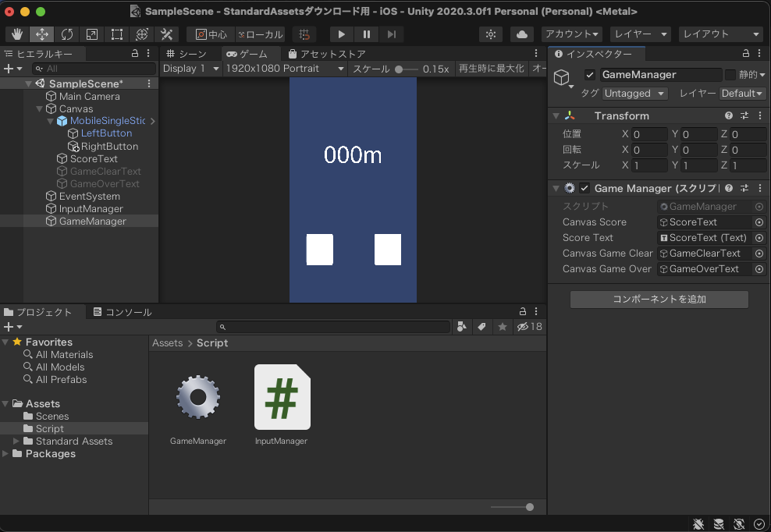Open cloud services icon

click(x=522, y=34)
